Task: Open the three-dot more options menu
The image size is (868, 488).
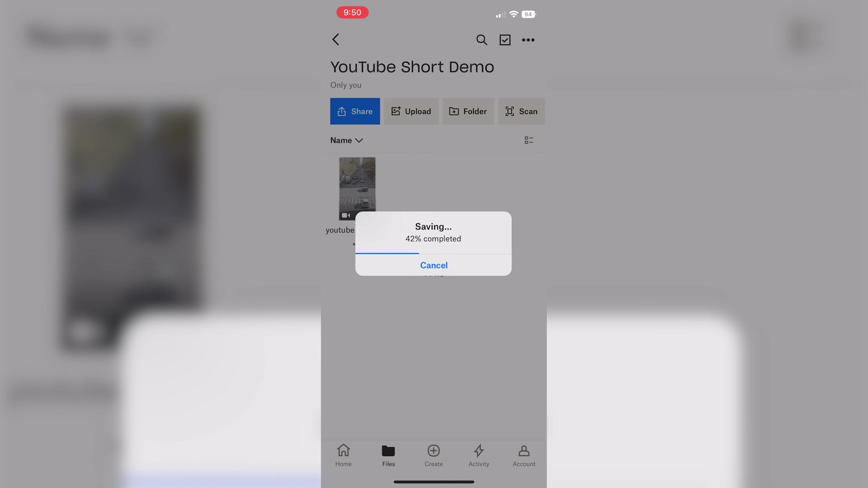Action: tap(528, 40)
